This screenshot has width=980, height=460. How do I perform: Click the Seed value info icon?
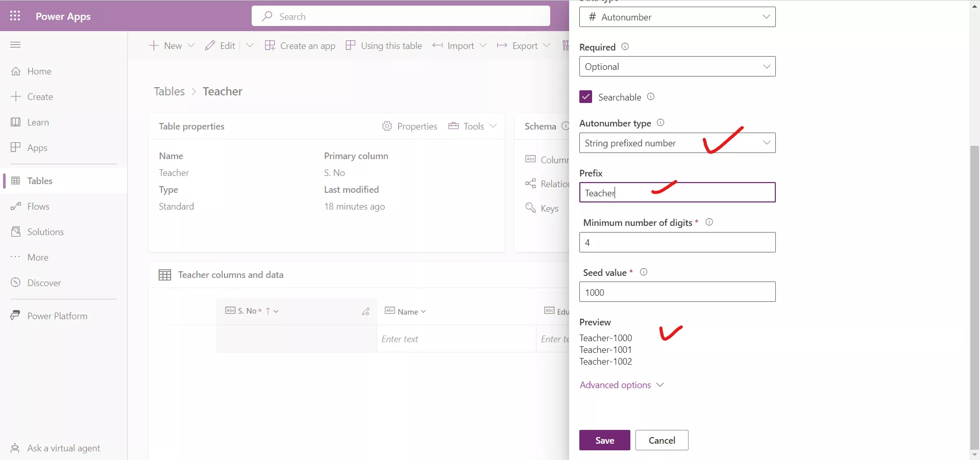click(x=644, y=272)
